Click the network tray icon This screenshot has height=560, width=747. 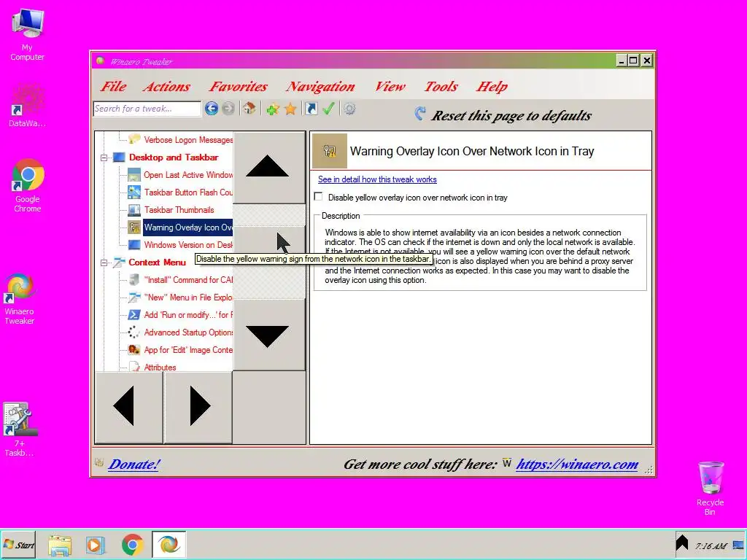[x=738, y=545]
